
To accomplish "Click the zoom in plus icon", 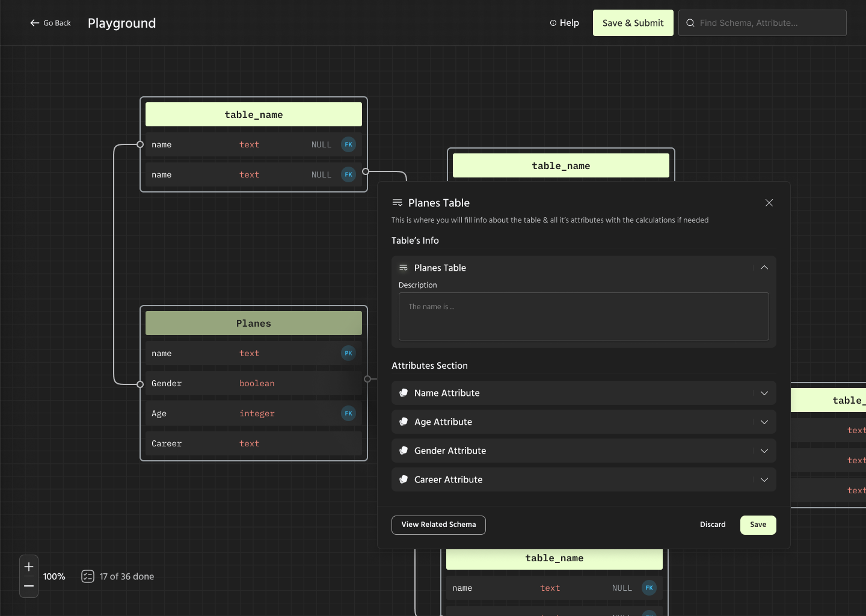I will 29,567.
